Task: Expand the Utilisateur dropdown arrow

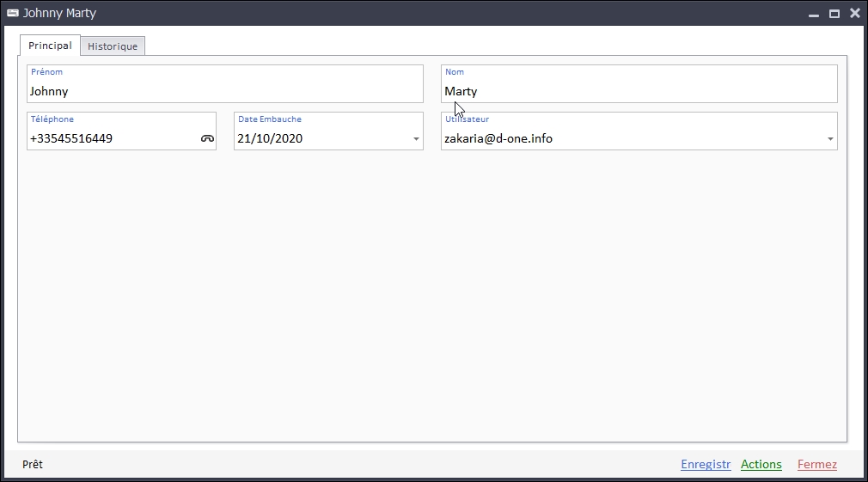Action: point(830,139)
